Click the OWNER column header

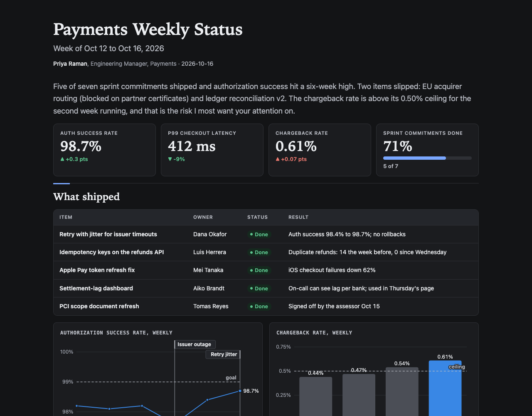point(203,217)
